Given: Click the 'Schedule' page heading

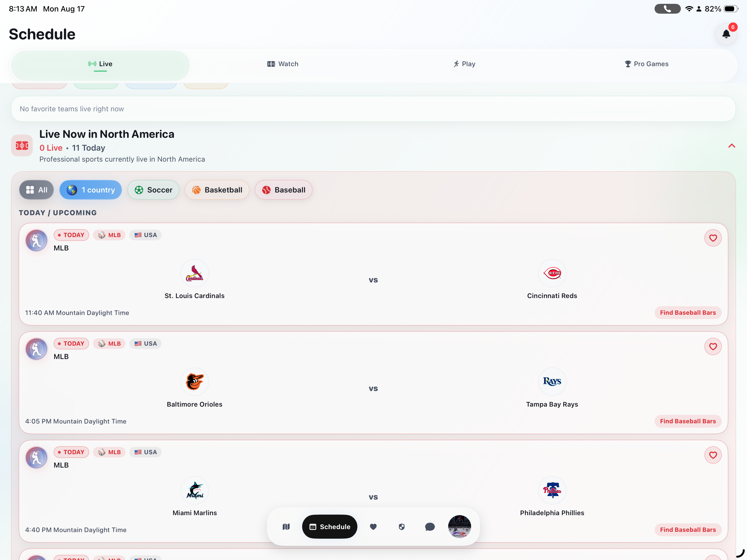Looking at the screenshot, I should coord(42,34).
